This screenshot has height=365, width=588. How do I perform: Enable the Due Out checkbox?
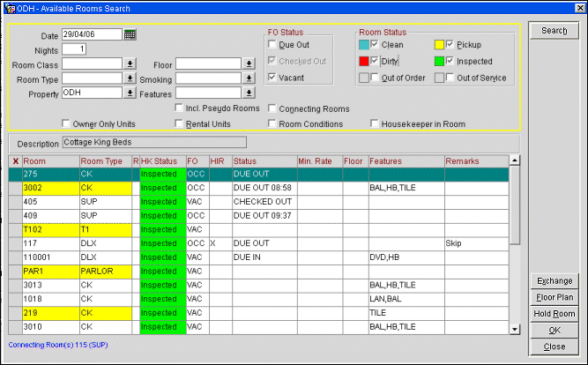click(x=272, y=44)
